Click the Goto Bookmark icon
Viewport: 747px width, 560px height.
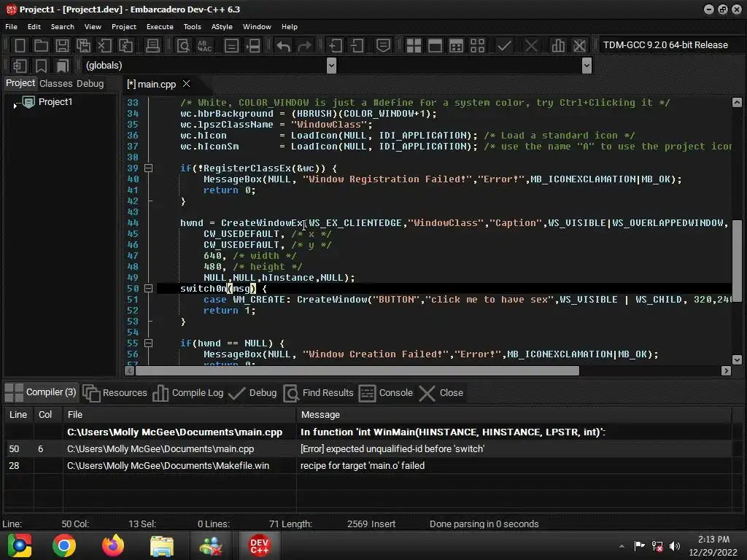coord(62,66)
